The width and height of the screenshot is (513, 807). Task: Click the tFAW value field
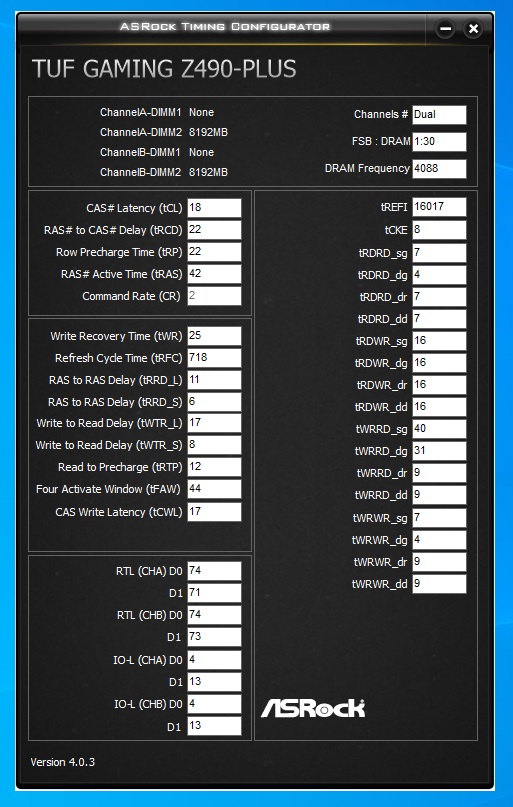214,489
